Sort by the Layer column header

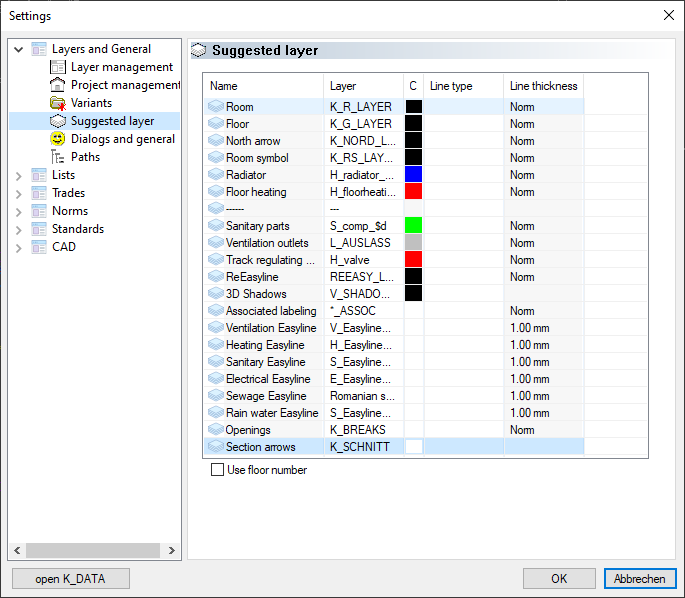pos(363,86)
